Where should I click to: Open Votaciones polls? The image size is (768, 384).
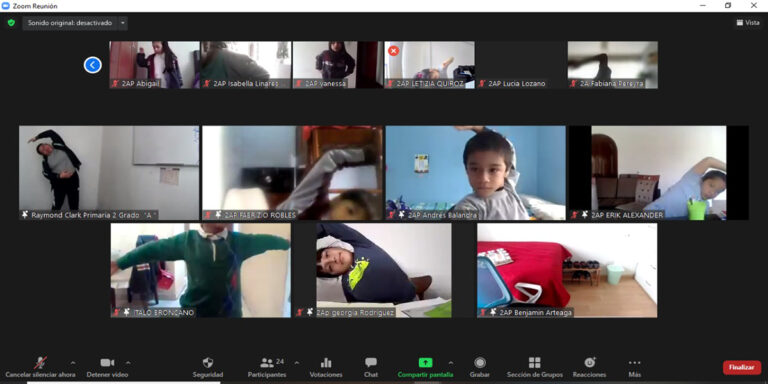(x=326, y=367)
